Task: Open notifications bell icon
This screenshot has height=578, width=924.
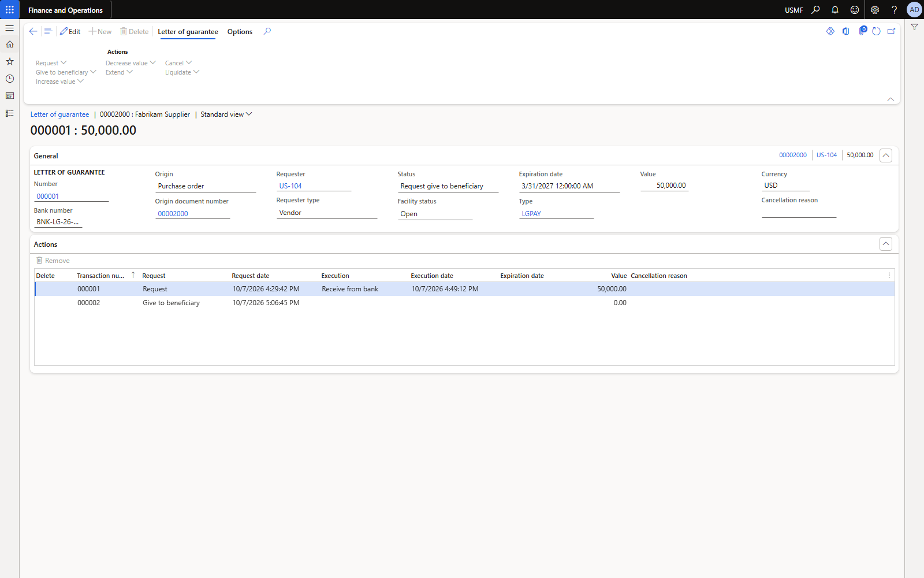Action: pyautogui.click(x=835, y=10)
